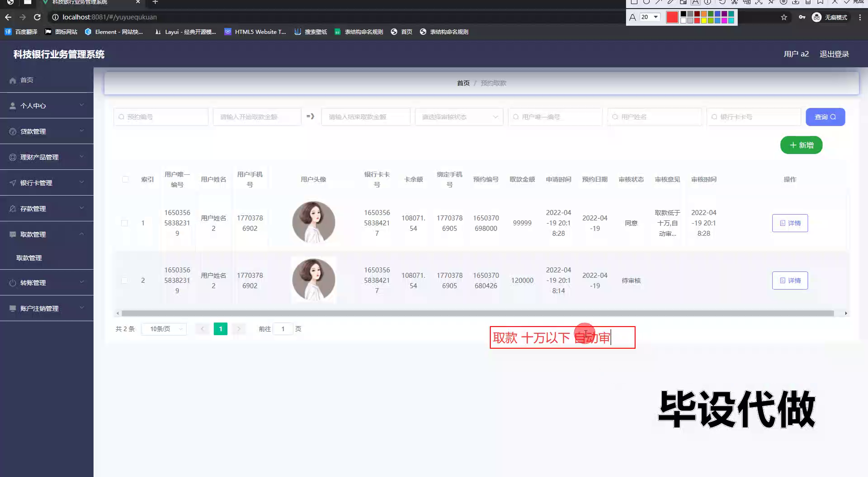868x477 pixels.
Task: Pick the large red current color swatch
Action: coord(672,17)
